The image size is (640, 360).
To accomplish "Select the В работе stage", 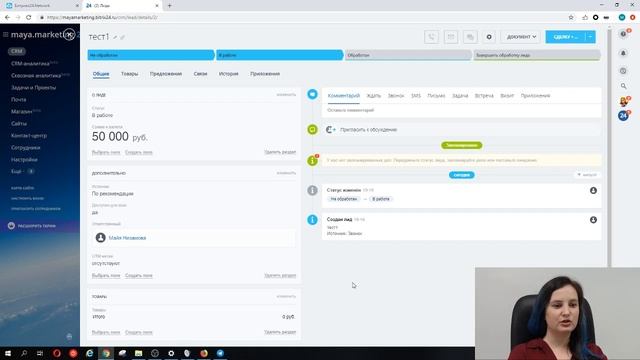I will pyautogui.click(x=279, y=55).
